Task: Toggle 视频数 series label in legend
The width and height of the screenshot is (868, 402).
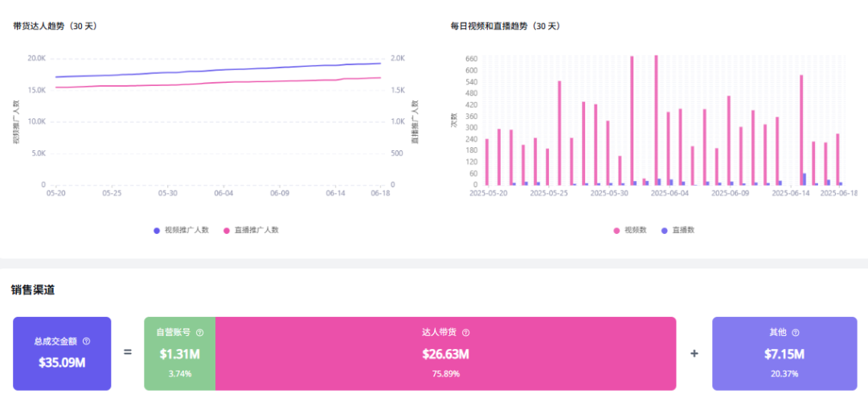Action: [637, 230]
